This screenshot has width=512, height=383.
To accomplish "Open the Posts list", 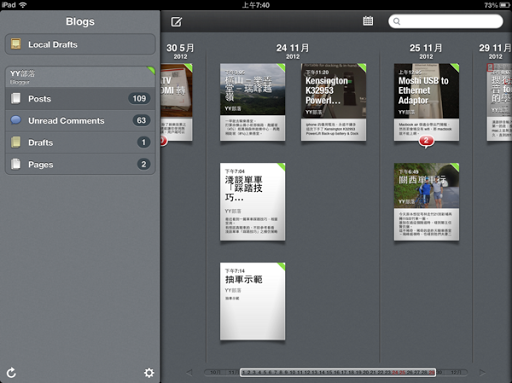I will 80,99.
